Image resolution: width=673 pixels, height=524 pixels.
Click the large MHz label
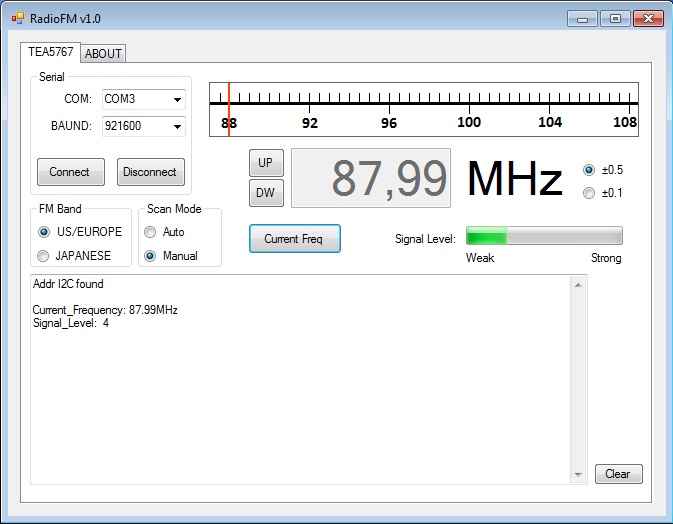click(x=515, y=178)
